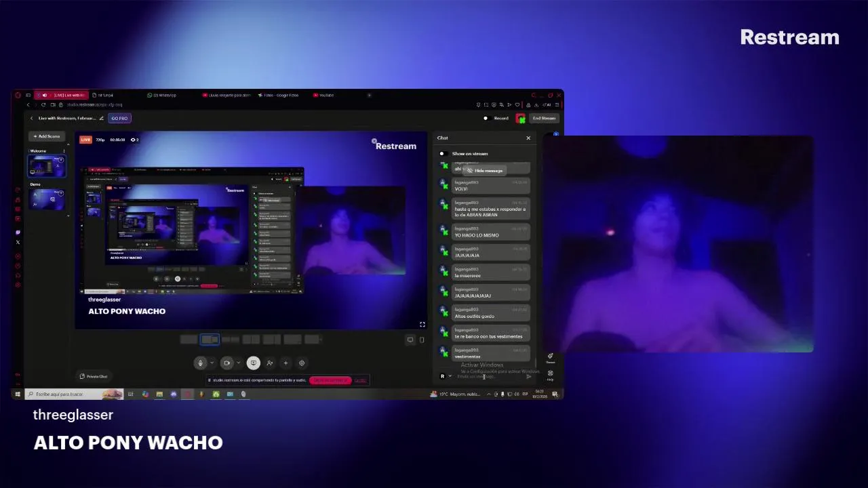The image size is (868, 488).
Task: Click the invite guests icon
Action: [270, 363]
